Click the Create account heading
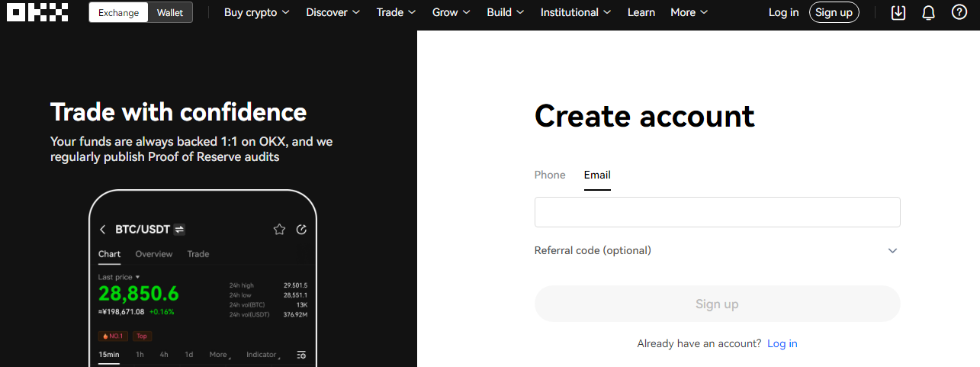The width and height of the screenshot is (980, 367). point(644,116)
